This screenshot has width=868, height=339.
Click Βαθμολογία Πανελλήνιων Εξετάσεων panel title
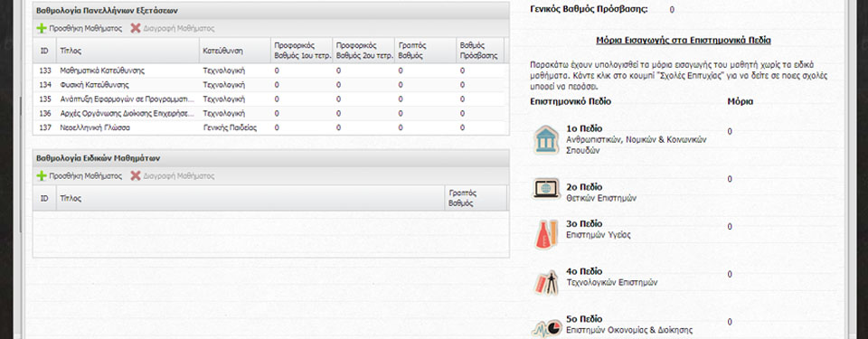(107, 11)
